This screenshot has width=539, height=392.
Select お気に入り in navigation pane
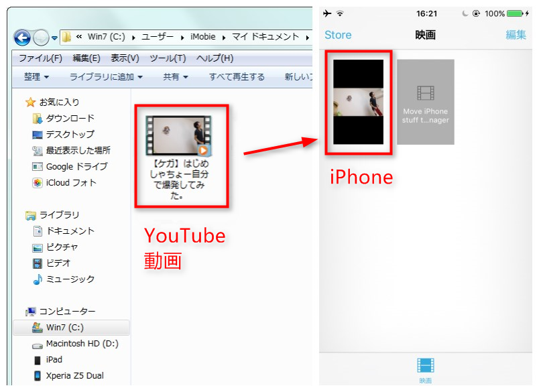[x=59, y=102]
